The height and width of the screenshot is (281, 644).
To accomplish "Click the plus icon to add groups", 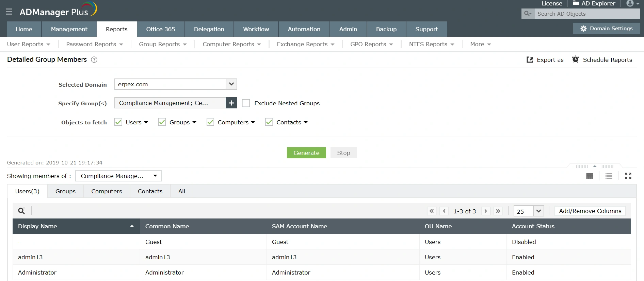I will [231, 103].
